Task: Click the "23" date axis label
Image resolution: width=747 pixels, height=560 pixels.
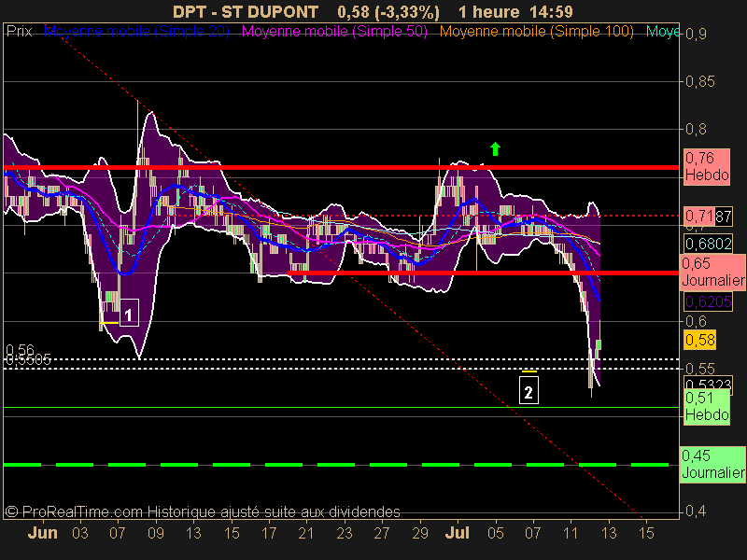Action: [344, 533]
